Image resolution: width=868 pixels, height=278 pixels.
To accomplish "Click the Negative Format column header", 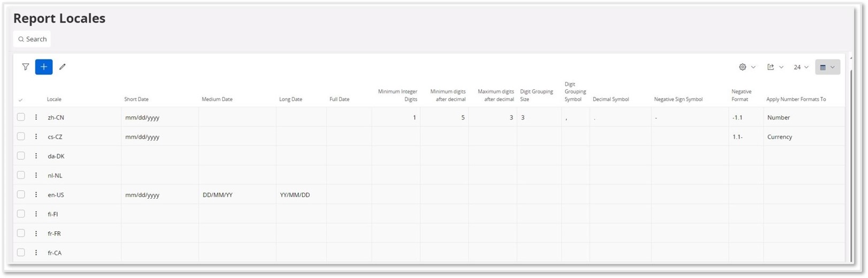I will coord(741,95).
